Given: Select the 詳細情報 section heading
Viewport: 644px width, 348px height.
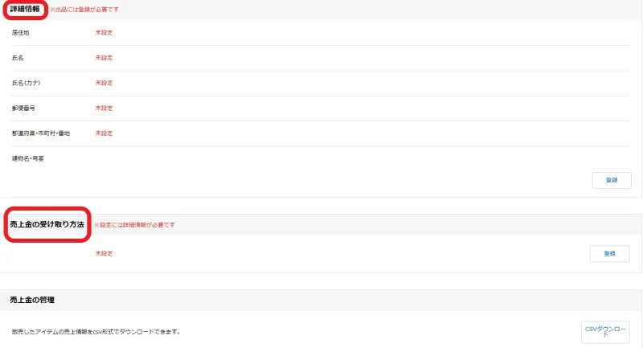Looking at the screenshot, I should point(24,9).
